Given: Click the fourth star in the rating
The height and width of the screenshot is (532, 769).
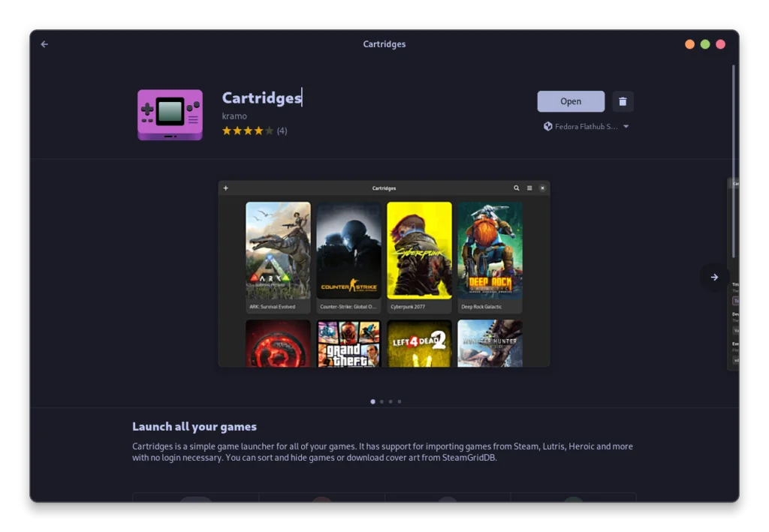Looking at the screenshot, I should point(258,130).
